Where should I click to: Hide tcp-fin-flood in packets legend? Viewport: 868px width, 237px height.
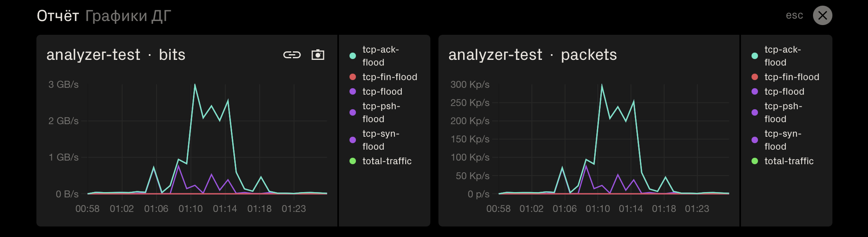(x=791, y=77)
